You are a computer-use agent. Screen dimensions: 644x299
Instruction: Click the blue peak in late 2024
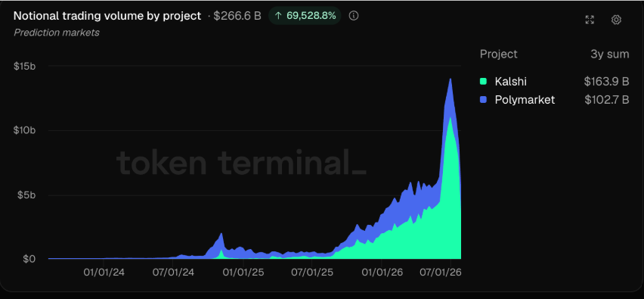click(x=221, y=234)
